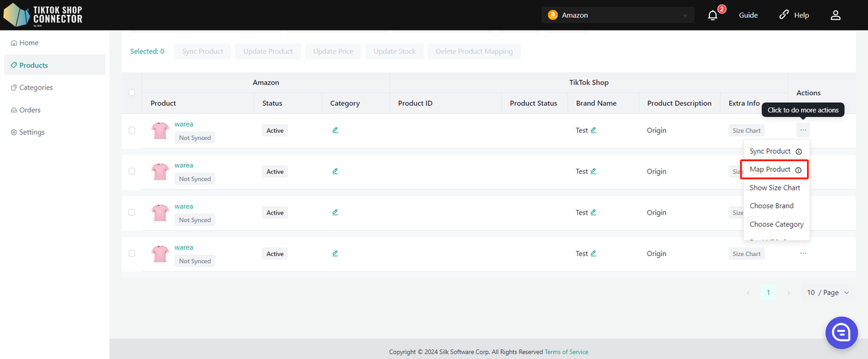
Task: Click info icon next to Map Product
Action: coord(798,169)
